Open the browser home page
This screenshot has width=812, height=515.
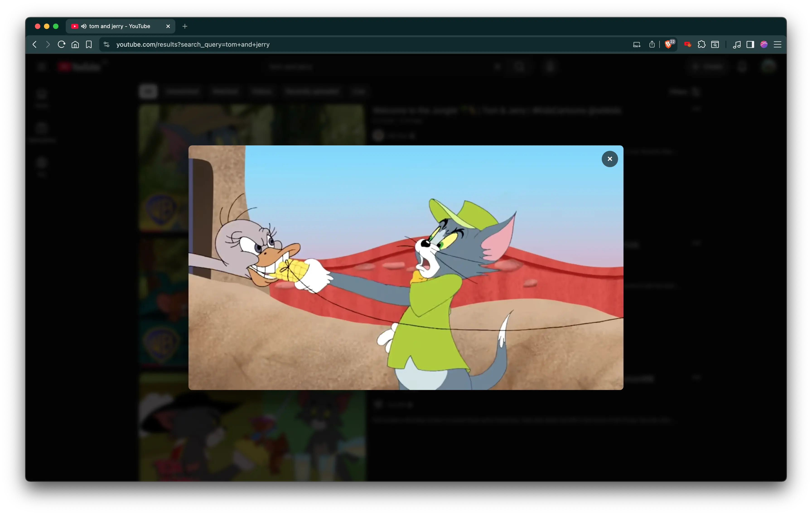pos(75,44)
